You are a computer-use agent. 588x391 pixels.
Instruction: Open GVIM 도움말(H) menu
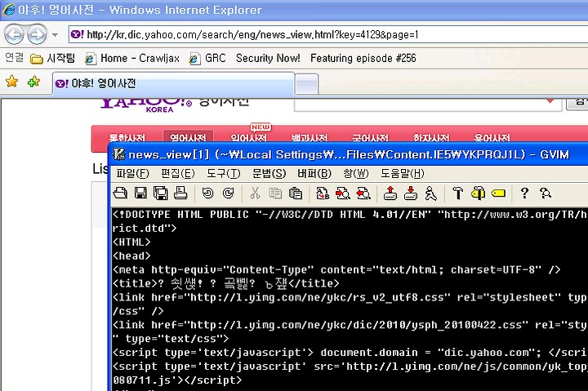click(x=403, y=174)
